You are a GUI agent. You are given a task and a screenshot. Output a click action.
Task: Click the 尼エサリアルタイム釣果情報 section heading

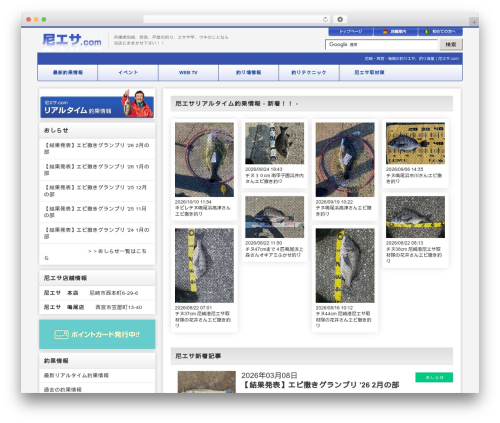[237, 104]
